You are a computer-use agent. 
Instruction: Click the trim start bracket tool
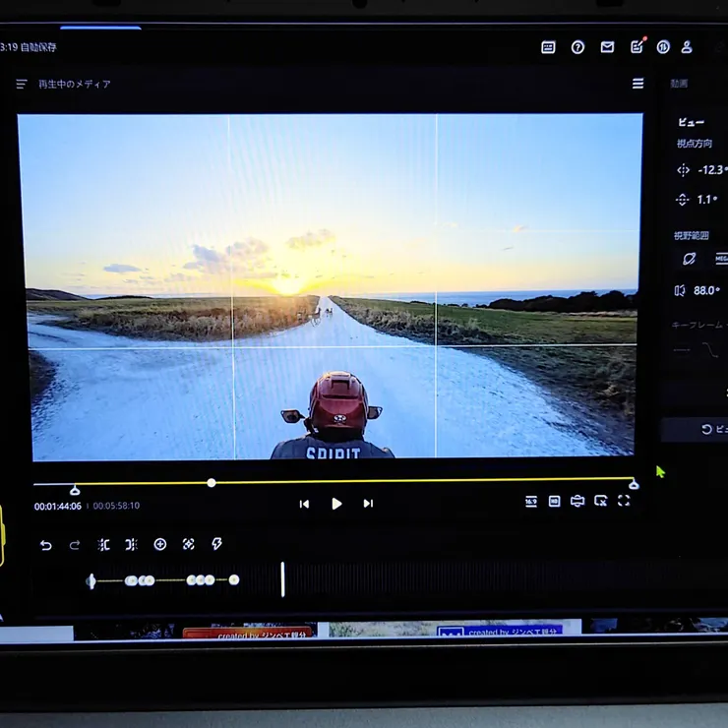coord(103,545)
